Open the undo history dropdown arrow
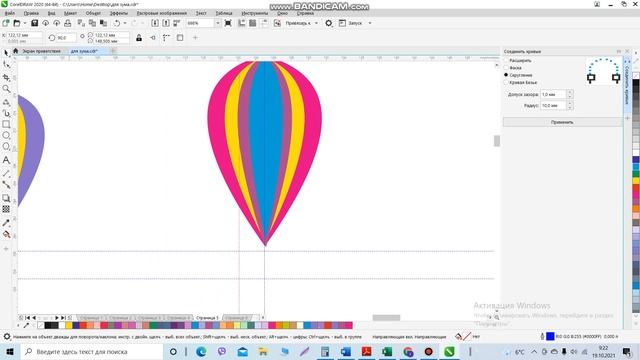This screenshot has height=360, width=640. click(x=125, y=23)
